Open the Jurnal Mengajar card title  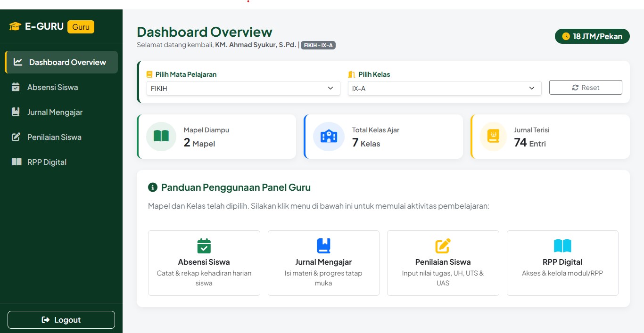click(x=323, y=262)
